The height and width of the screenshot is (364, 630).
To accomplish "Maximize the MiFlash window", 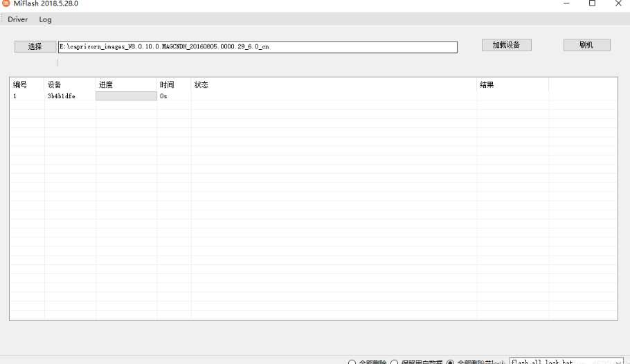I will click(x=592, y=3).
